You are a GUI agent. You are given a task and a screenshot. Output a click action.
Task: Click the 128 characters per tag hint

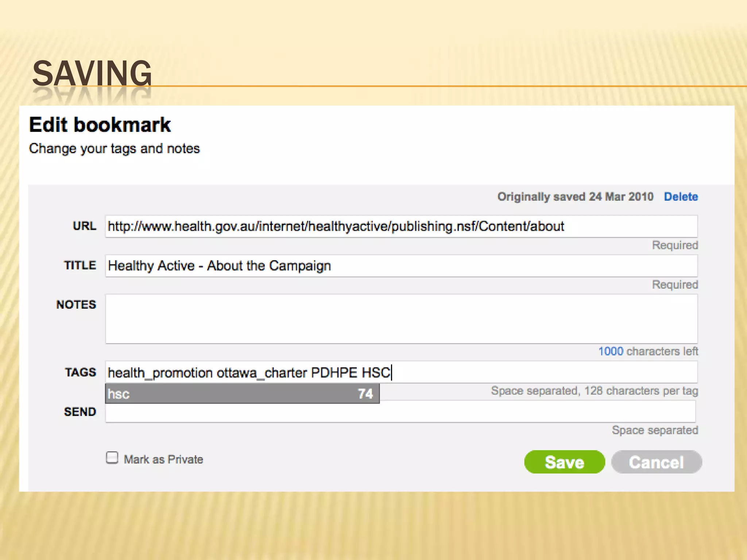pyautogui.click(x=595, y=391)
